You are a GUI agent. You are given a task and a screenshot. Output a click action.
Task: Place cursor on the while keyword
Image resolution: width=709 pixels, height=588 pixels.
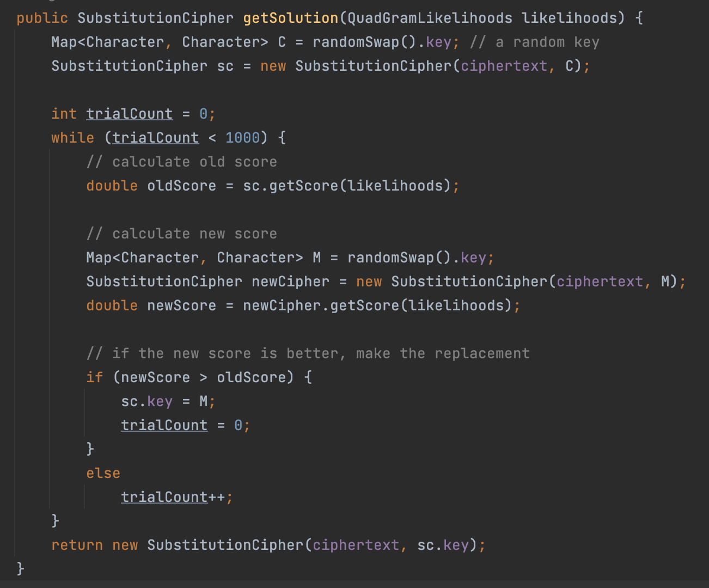(x=72, y=138)
